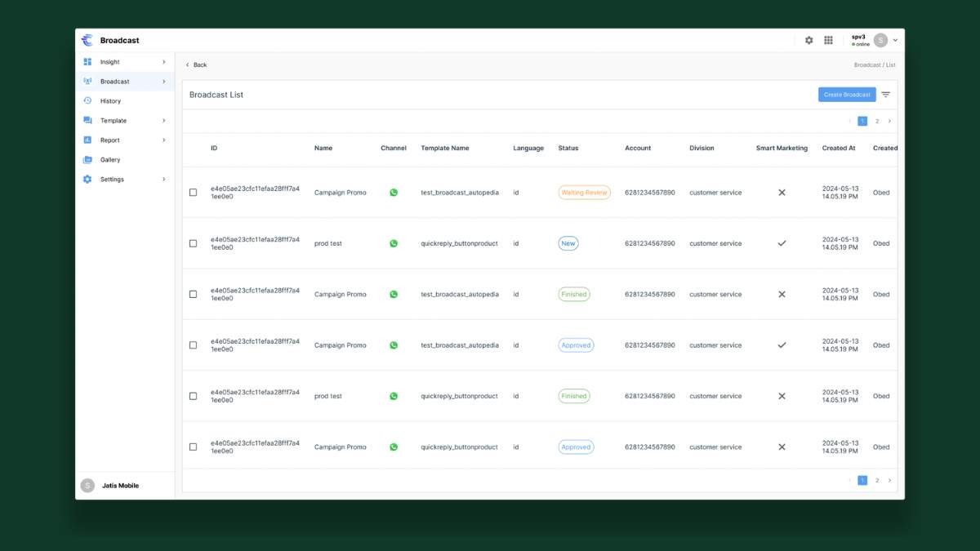Select checkbox for Waiting Review broadcast

coord(193,193)
